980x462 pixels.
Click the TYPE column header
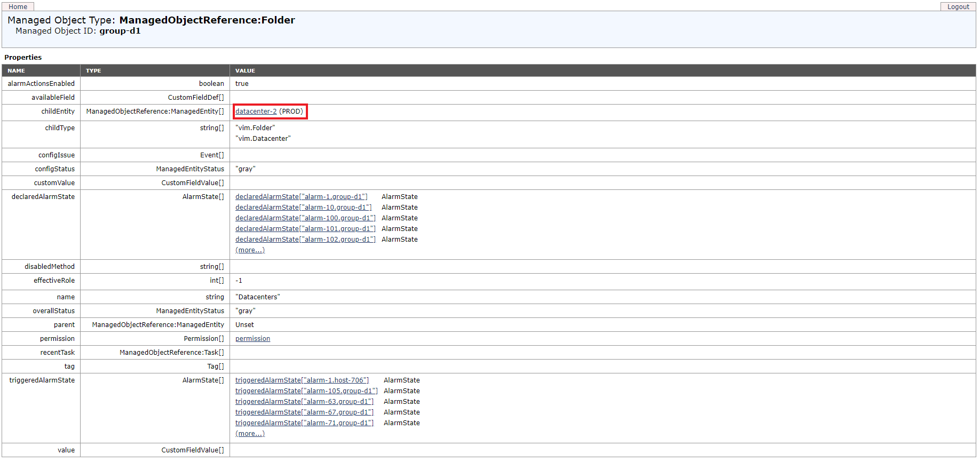(93, 70)
